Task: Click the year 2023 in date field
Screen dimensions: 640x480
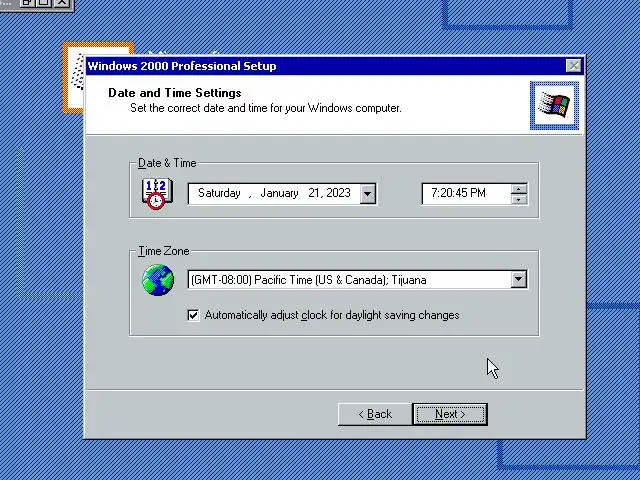Action: click(x=338, y=193)
